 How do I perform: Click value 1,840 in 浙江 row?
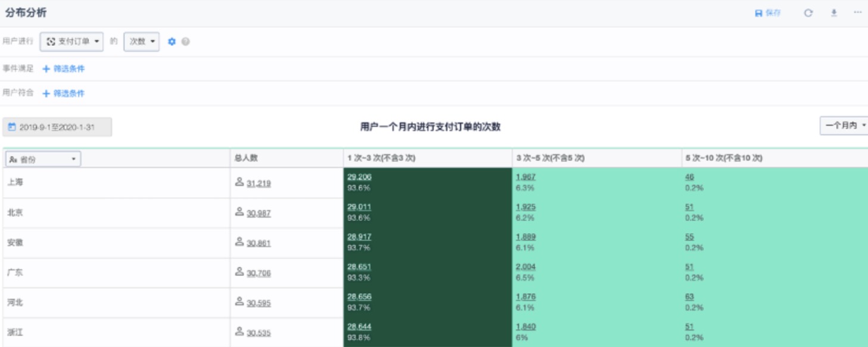526,326
